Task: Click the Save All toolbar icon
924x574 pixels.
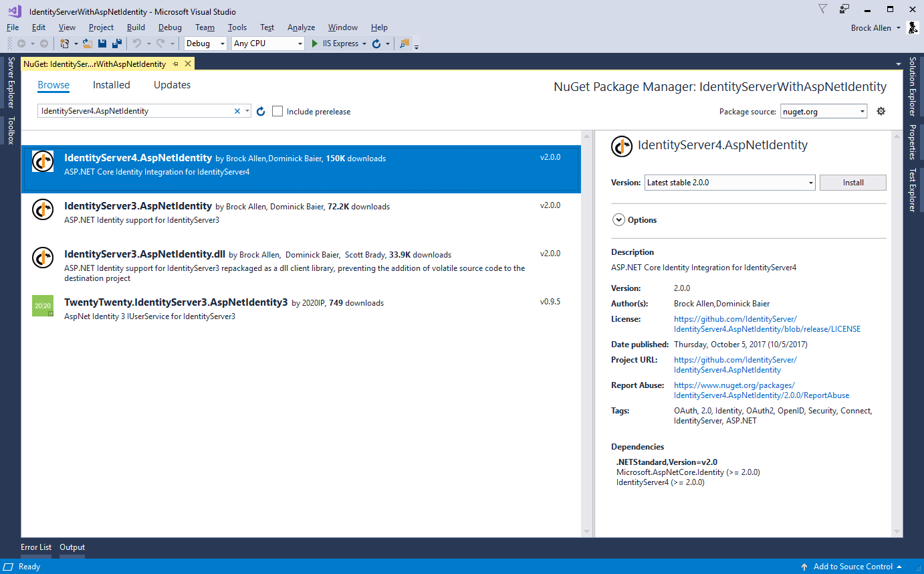Action: (x=117, y=43)
